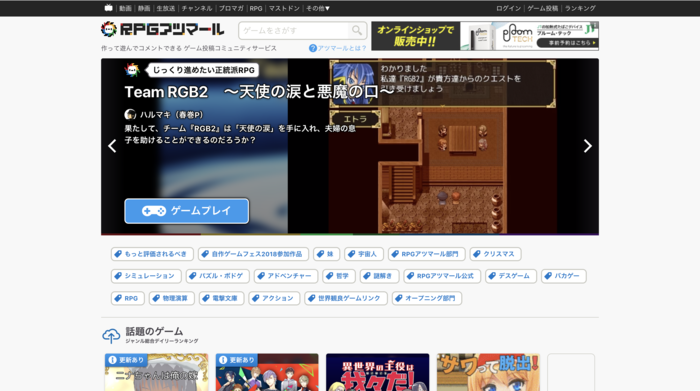Select the 世界観良ゲームリンク tag
The image size is (700, 391).
[x=346, y=298]
